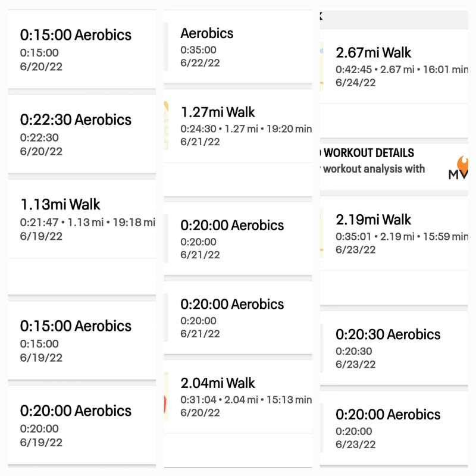Viewport: 476px width, 476px height.
Task: Click the back arrow in top bar
Action: click(321, 17)
